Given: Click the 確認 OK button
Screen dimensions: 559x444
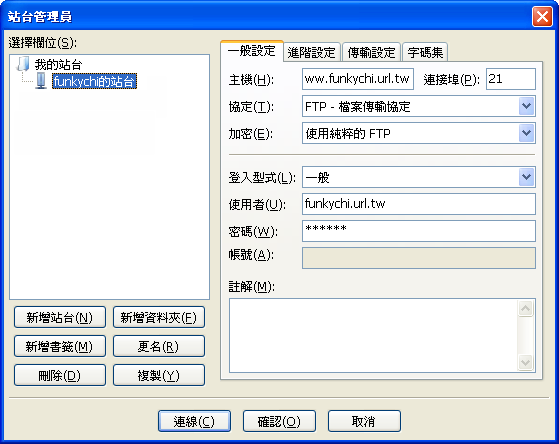Looking at the screenshot, I should [x=279, y=421].
